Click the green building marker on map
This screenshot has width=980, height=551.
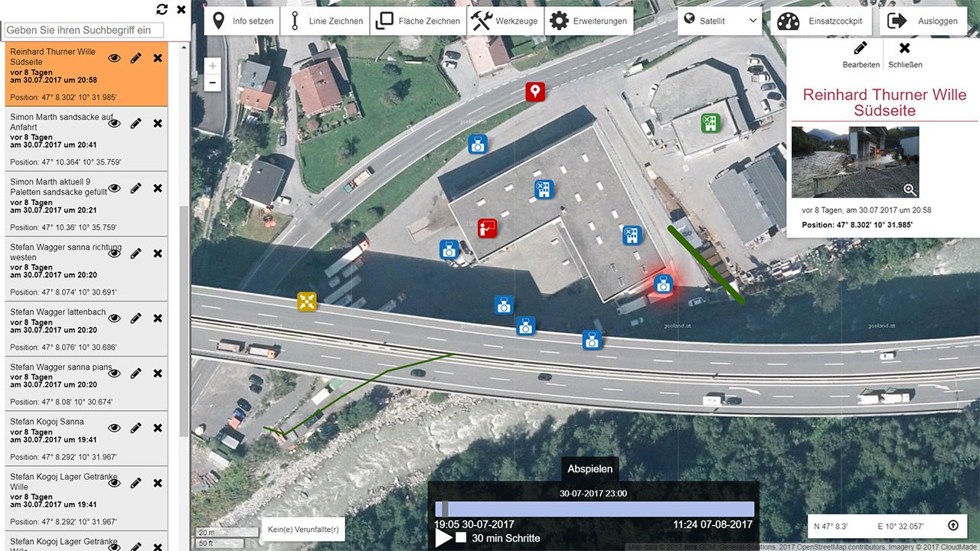click(x=710, y=122)
